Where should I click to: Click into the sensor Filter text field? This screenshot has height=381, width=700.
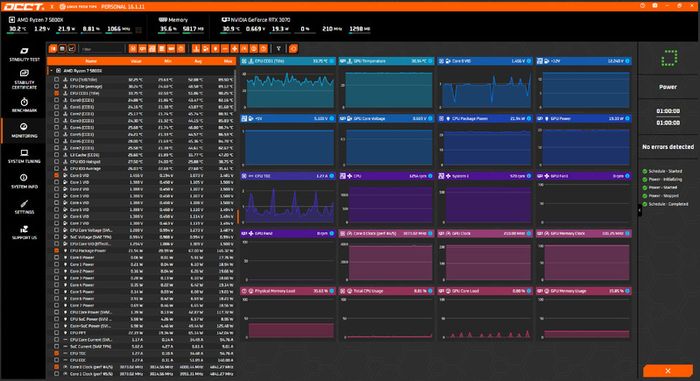click(x=102, y=49)
